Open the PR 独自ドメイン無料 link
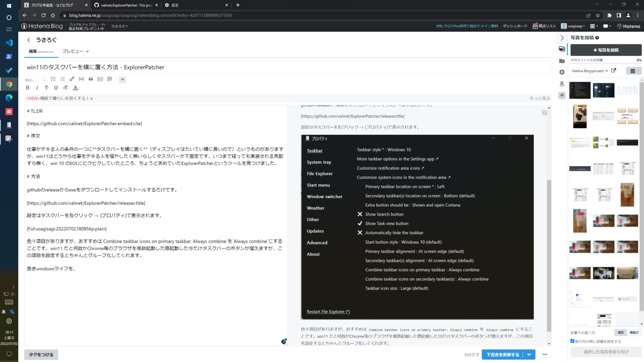Viewport: 644px width, 362px height. point(467,26)
